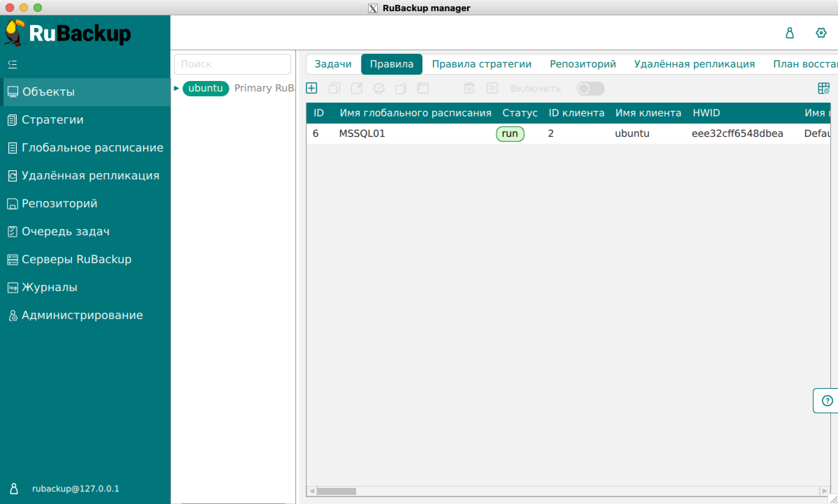
Task: Open the settings gear in the header
Action: click(821, 33)
